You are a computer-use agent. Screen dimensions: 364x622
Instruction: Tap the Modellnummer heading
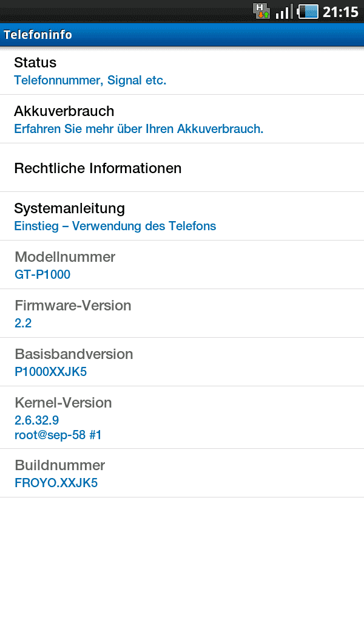tap(65, 257)
